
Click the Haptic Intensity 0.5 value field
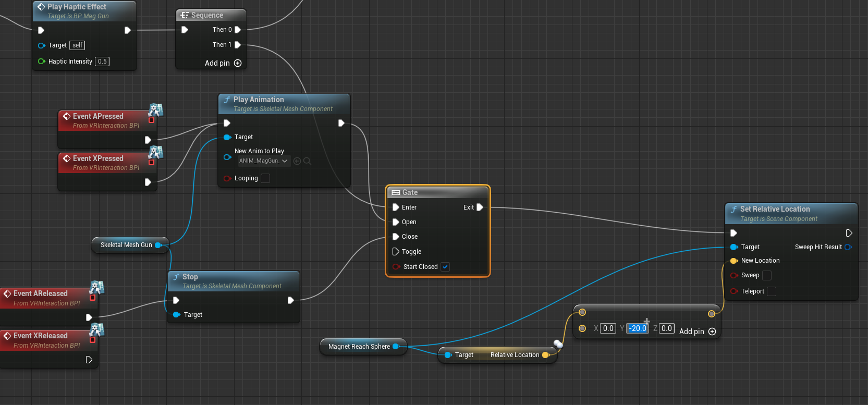[102, 62]
